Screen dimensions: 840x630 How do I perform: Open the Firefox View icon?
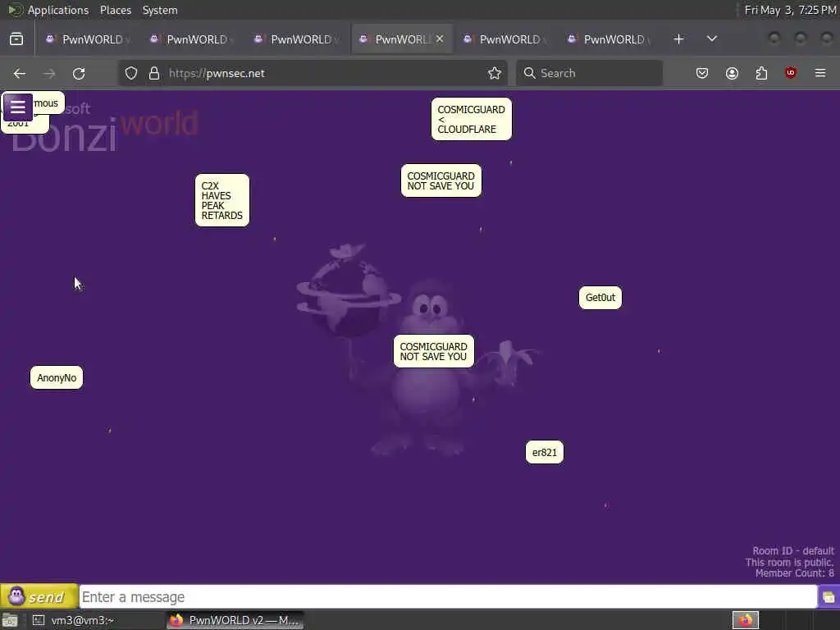(16, 39)
